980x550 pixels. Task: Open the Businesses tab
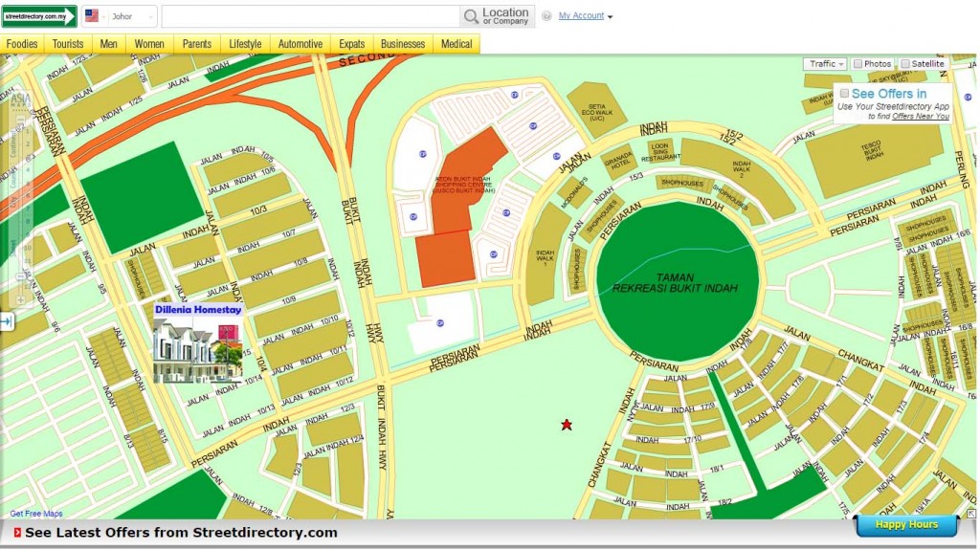coord(403,44)
